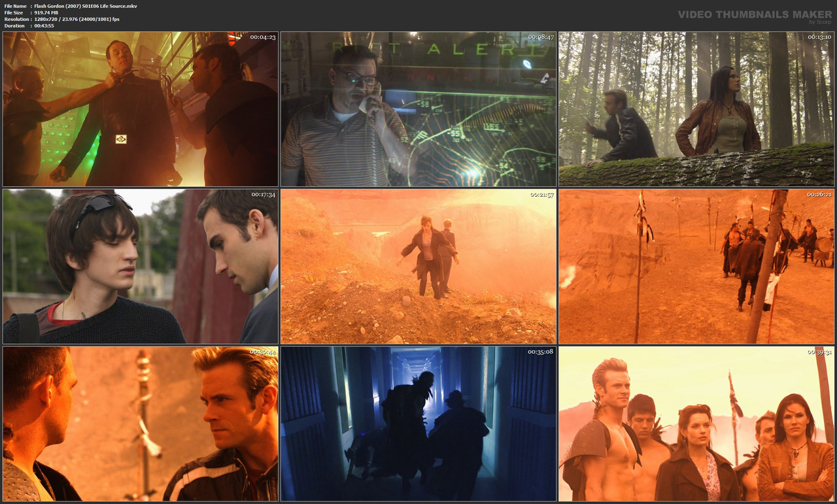
Task: Click the two men face-to-face orange thumbnail
Action: 141,424
